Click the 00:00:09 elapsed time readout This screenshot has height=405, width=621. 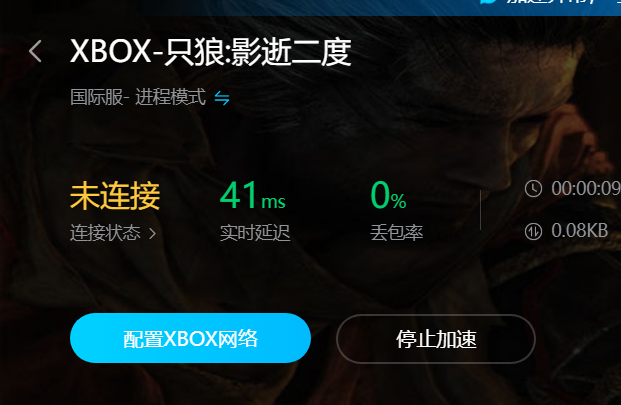coord(586,188)
